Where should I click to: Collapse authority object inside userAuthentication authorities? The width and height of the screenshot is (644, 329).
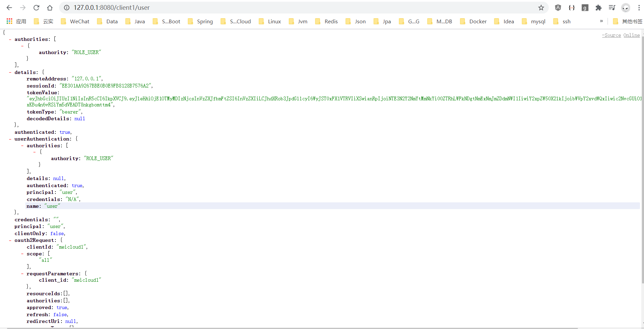pyautogui.click(x=34, y=152)
